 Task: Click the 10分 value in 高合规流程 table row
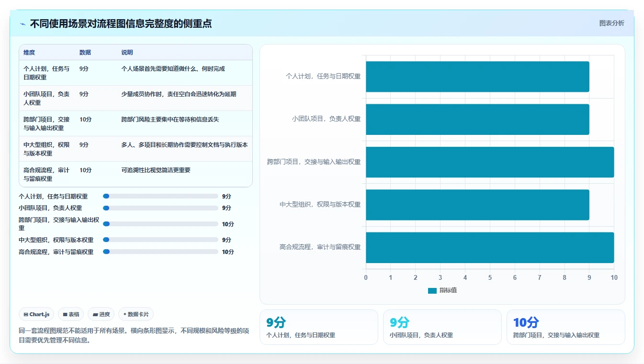click(85, 170)
